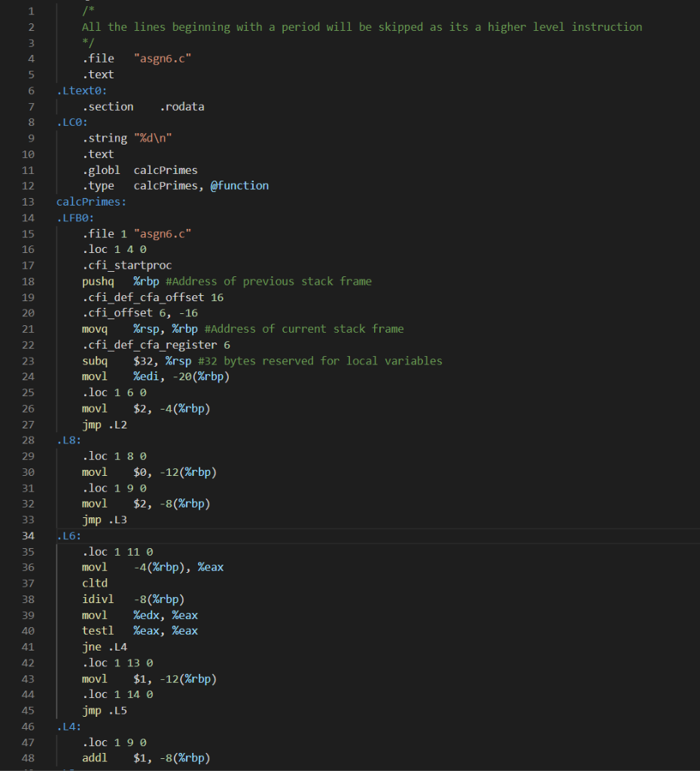The image size is (700, 771).
Task: Place cursor on the .LC0: label
Action: 68,121
